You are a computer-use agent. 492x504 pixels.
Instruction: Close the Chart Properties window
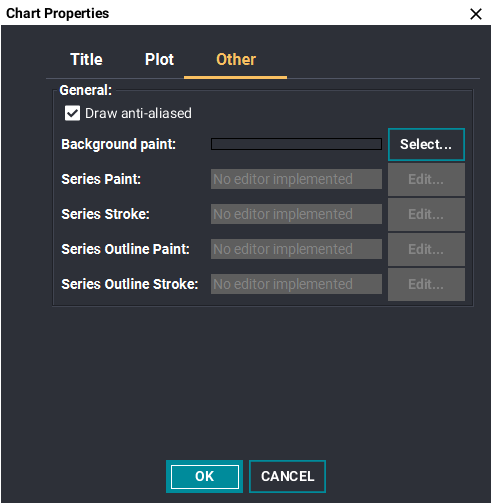tap(476, 14)
